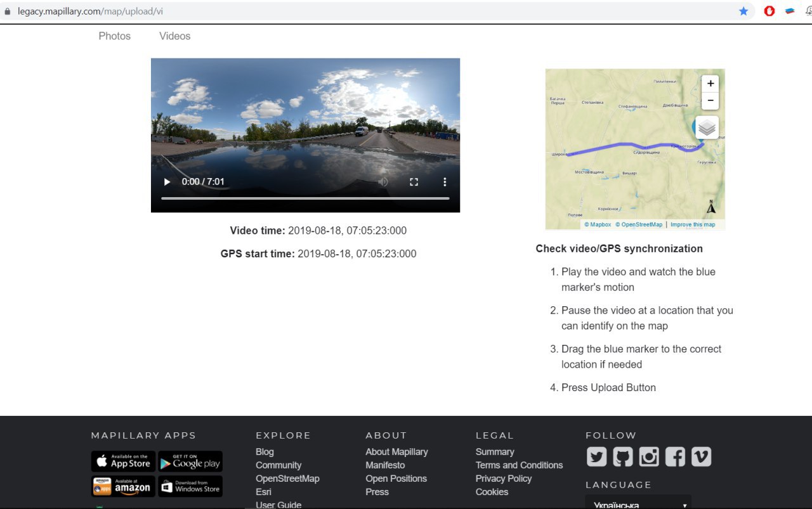
Task: Reset map bearing with north compass
Action: coord(711,207)
